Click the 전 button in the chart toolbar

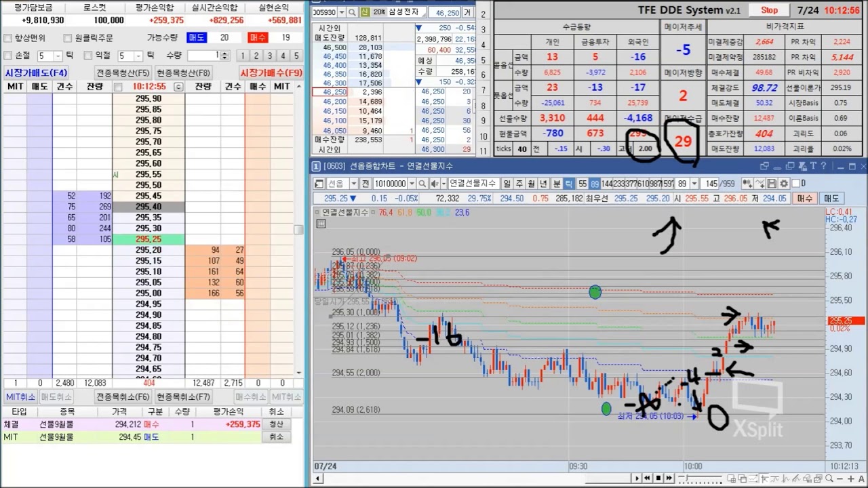pos(365,183)
